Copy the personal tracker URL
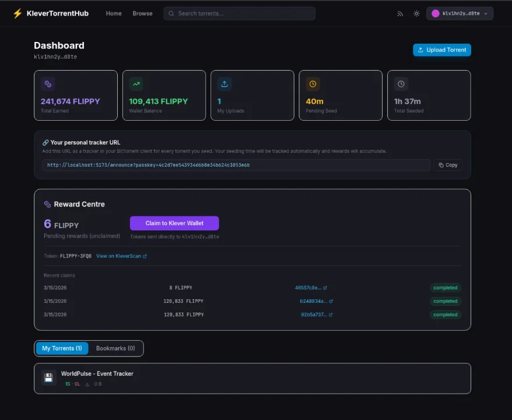The width and height of the screenshot is (512, 420). pos(448,165)
